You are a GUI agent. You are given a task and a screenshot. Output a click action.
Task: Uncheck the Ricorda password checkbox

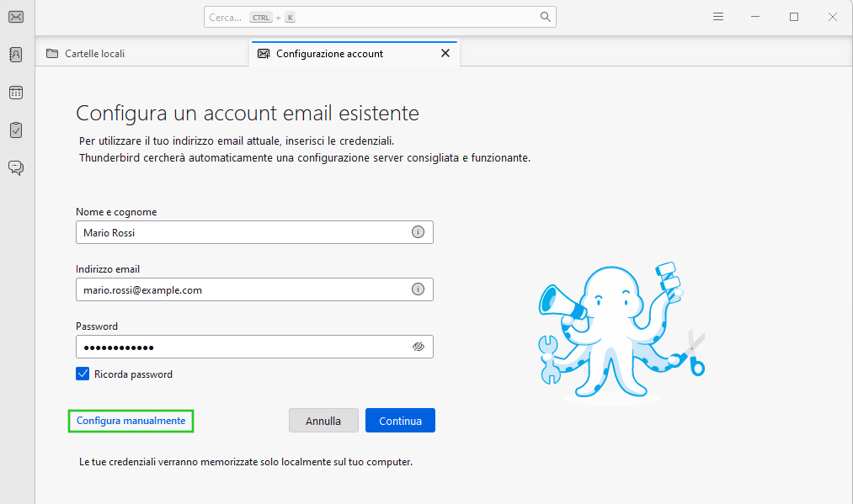click(x=83, y=374)
